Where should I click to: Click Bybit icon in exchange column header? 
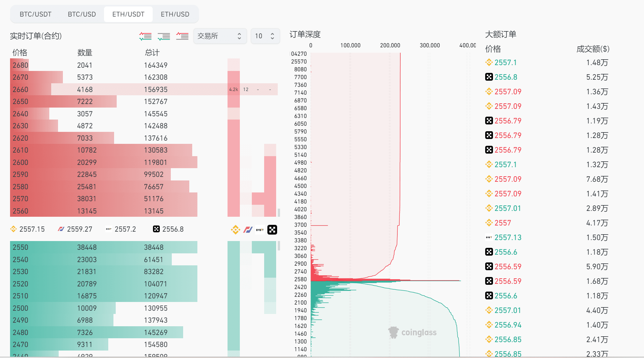[x=260, y=230]
